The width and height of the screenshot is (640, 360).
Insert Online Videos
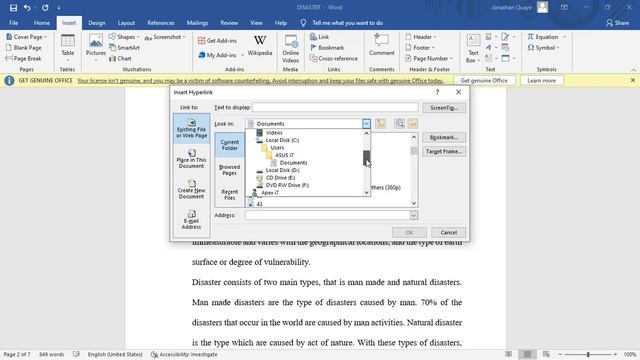291,48
